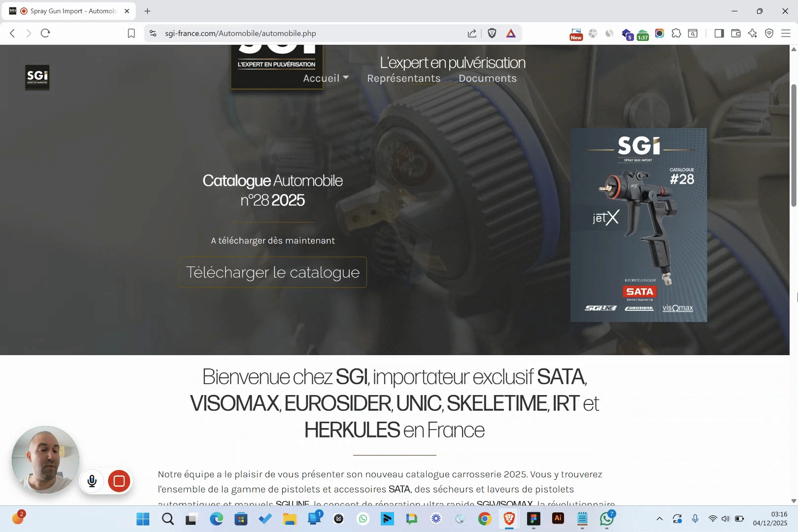This screenshot has height=532, width=798.
Task: Click the catalogue #28 cover image
Action: tap(638, 225)
